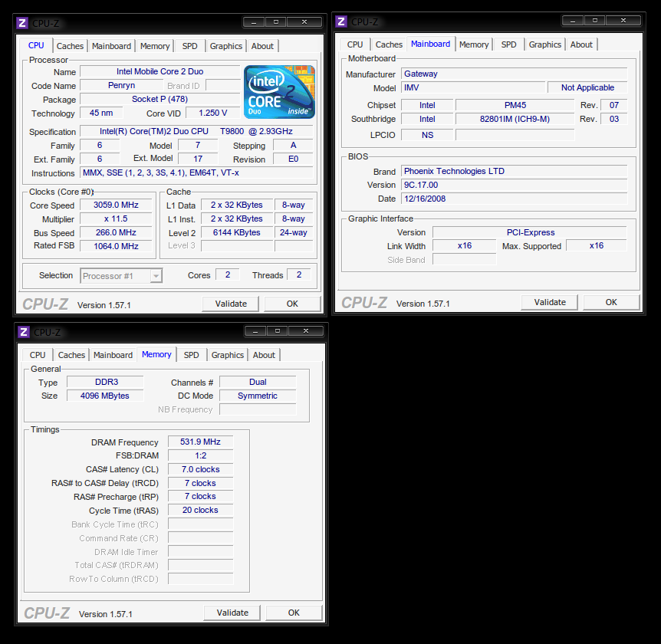Click the DDR3 memory type value
This screenshot has height=644, width=661.
tap(105, 382)
